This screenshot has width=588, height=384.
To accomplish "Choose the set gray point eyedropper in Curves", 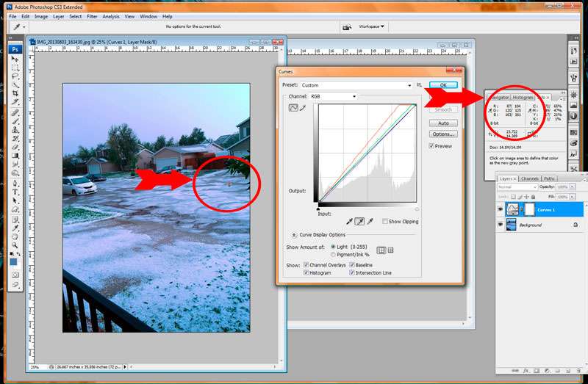I will click(359, 222).
